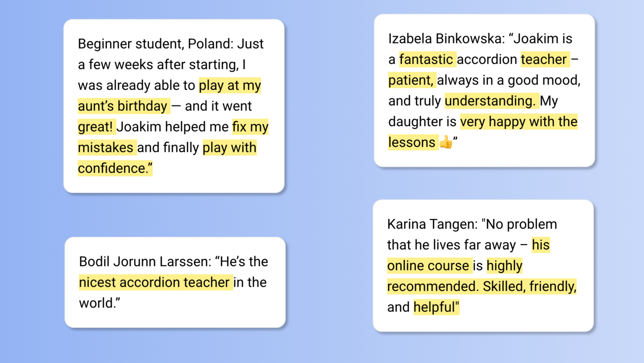Click the highlighted phrase "aunt's birthday"
Screen dimensions: 644x363
tap(123, 107)
